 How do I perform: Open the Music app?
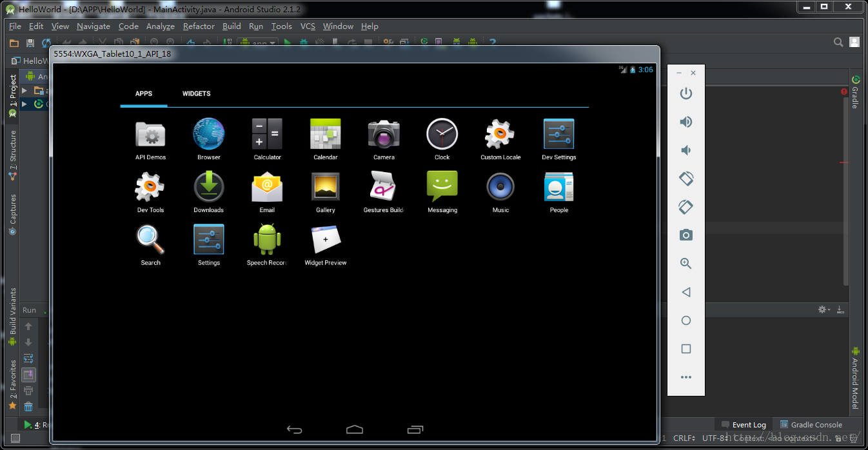(x=500, y=192)
